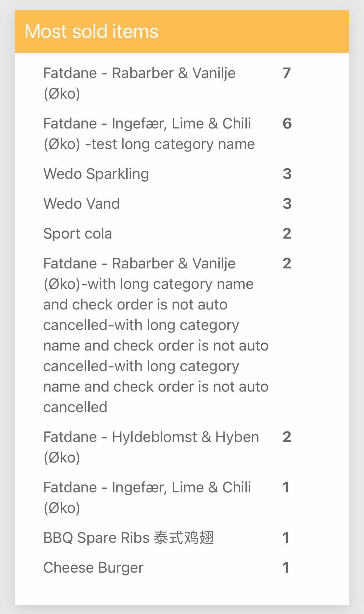This screenshot has height=614, width=364.
Task: Select BBQ Spare Ribs 泰式鸡翅
Action: click(x=128, y=538)
